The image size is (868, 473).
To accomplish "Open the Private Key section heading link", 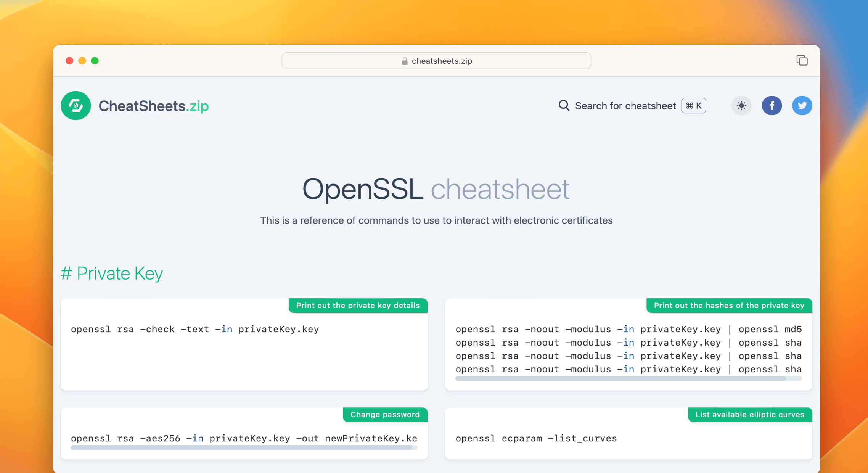I will pyautogui.click(x=112, y=273).
